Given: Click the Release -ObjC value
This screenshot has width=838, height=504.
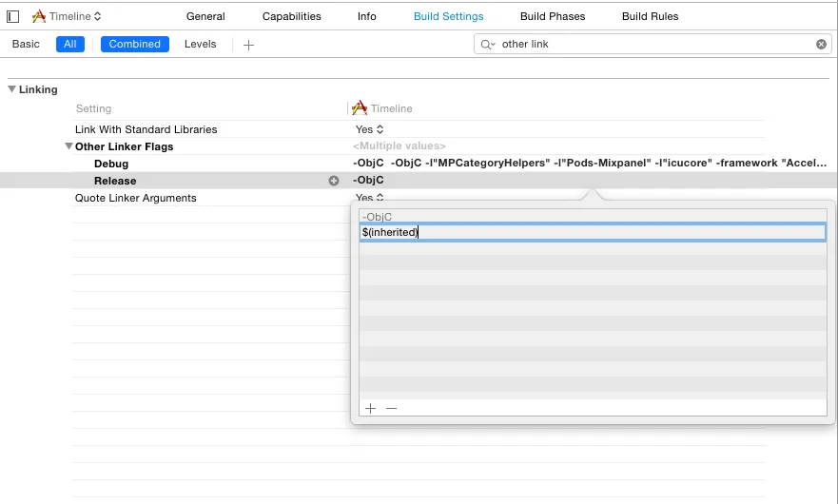Looking at the screenshot, I should tap(368, 180).
